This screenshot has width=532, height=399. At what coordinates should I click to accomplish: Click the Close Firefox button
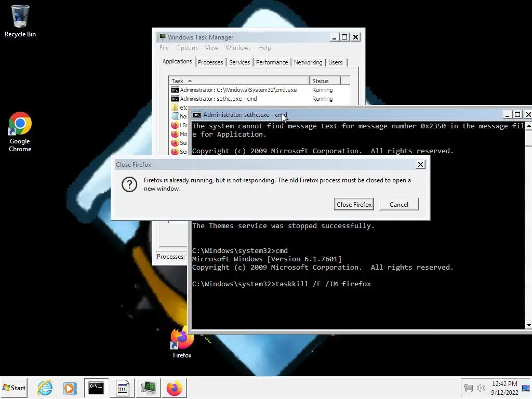[x=354, y=204]
